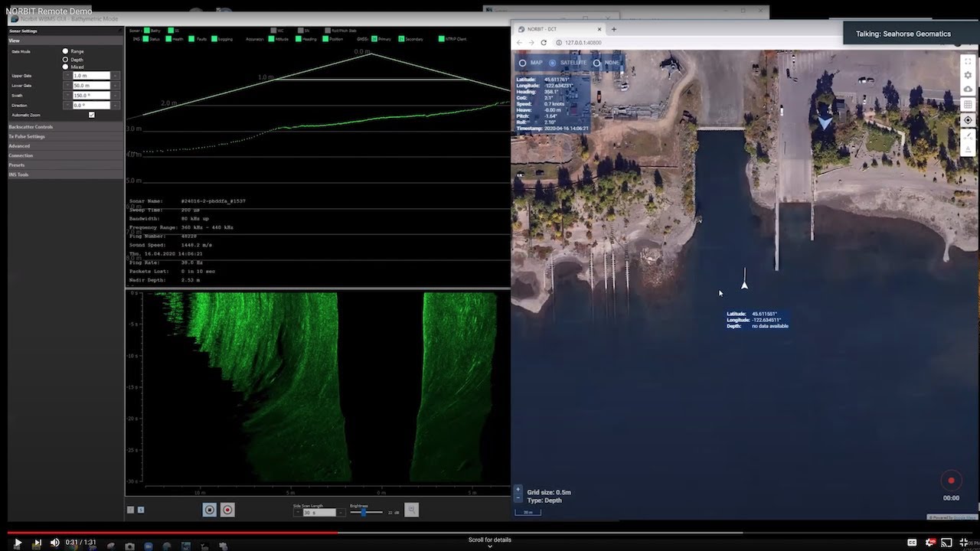Center map on vessel location icon
The image size is (980, 551).
click(968, 120)
